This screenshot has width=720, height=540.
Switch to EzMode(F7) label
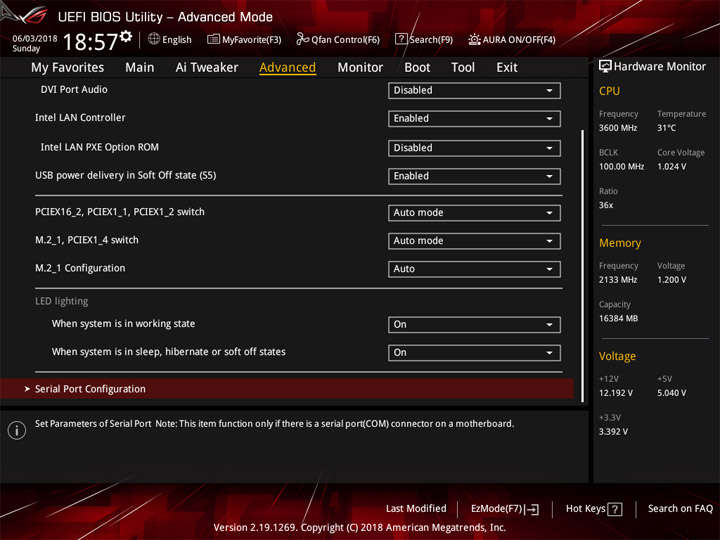click(497, 509)
